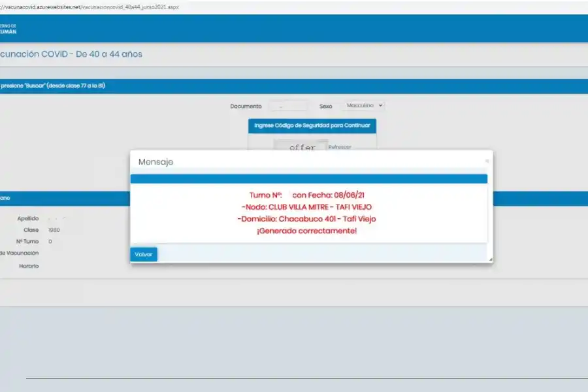Screen dimensions: 588x392
Task: Click the Documento input field
Action: [x=287, y=106]
